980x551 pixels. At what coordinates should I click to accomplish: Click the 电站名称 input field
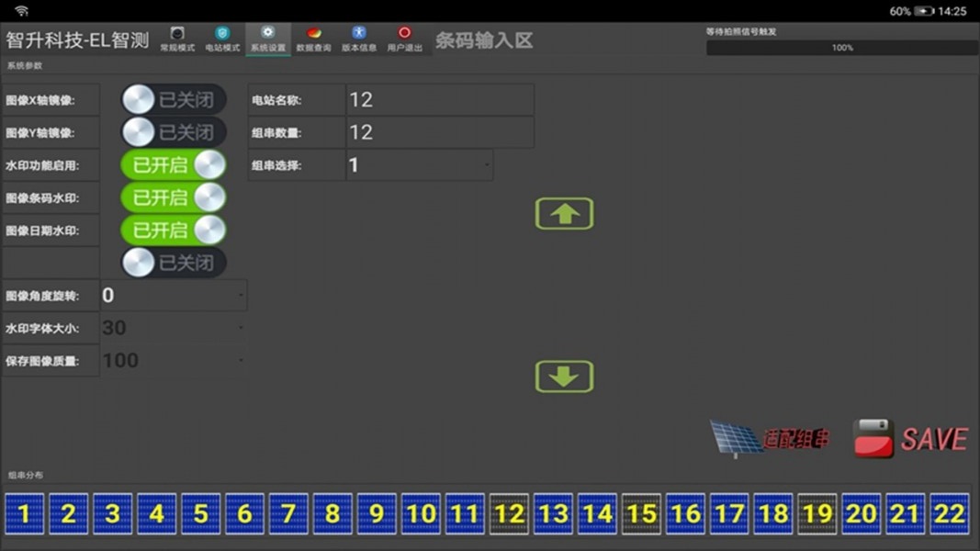[440, 99]
